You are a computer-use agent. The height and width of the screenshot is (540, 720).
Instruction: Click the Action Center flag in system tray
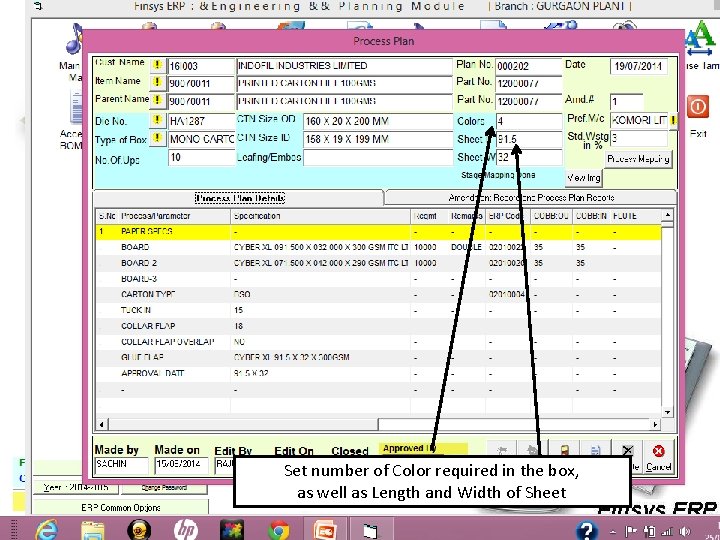(x=632, y=531)
